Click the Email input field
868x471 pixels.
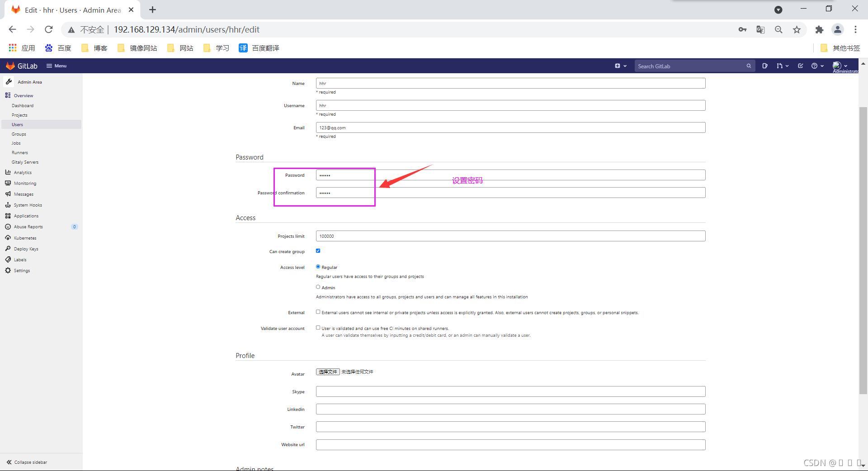click(510, 127)
